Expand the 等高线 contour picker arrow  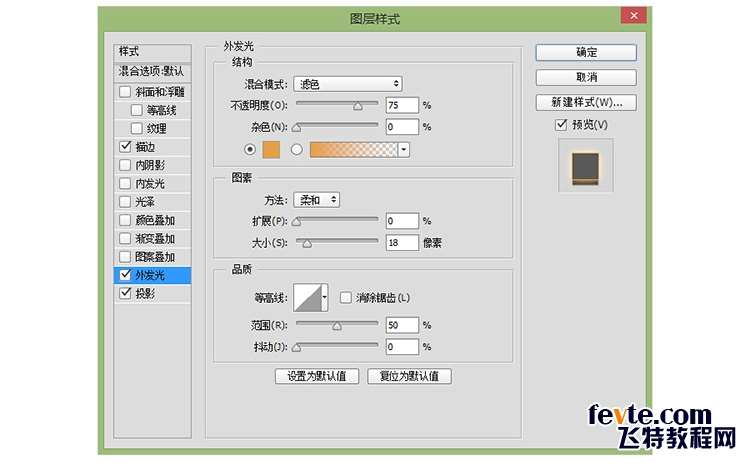(x=325, y=297)
